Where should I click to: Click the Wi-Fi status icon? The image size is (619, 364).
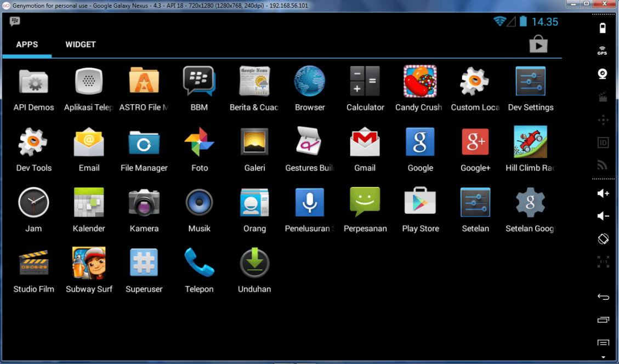(500, 21)
